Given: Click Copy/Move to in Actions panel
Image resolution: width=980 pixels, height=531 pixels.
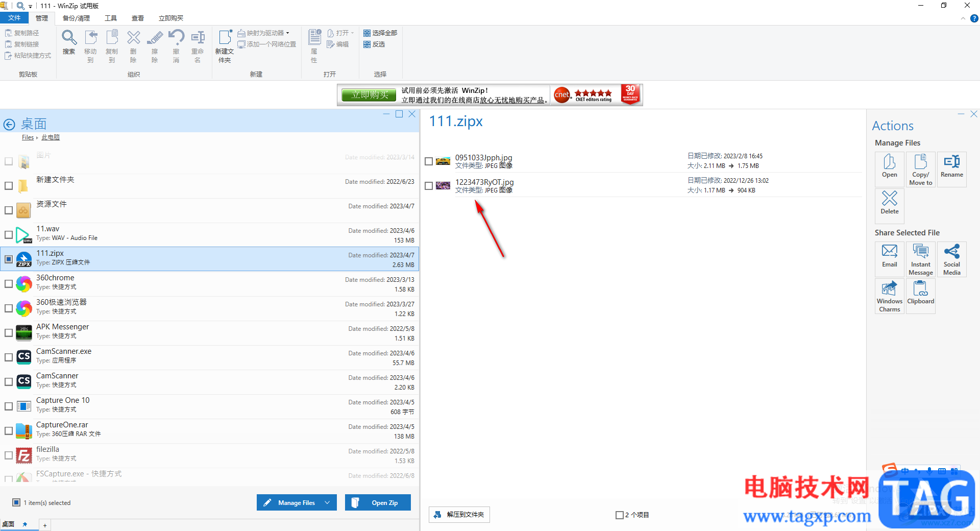Looking at the screenshot, I should tap(921, 170).
